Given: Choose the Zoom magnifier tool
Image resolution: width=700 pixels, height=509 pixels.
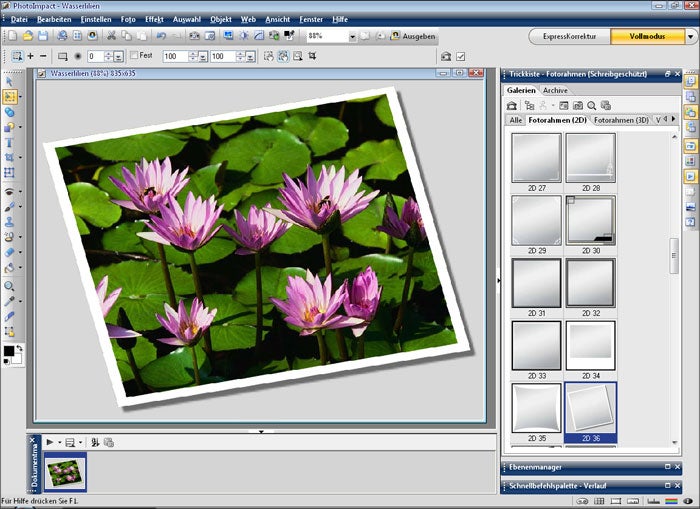Looking at the screenshot, I should click(10, 286).
